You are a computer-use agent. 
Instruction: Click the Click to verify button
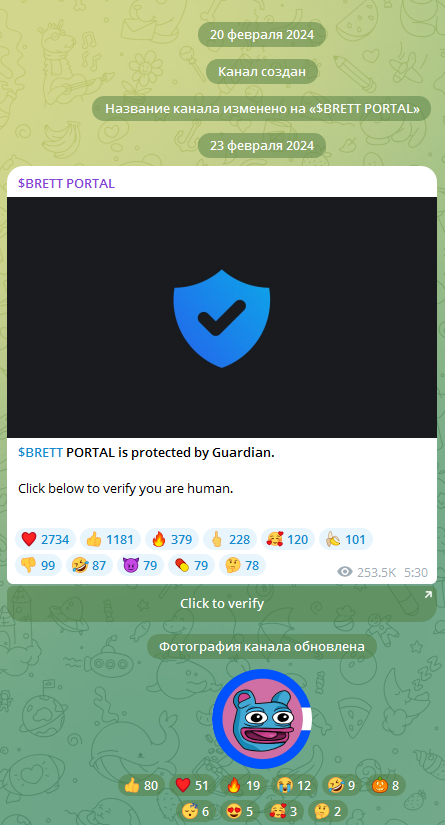coord(222,603)
